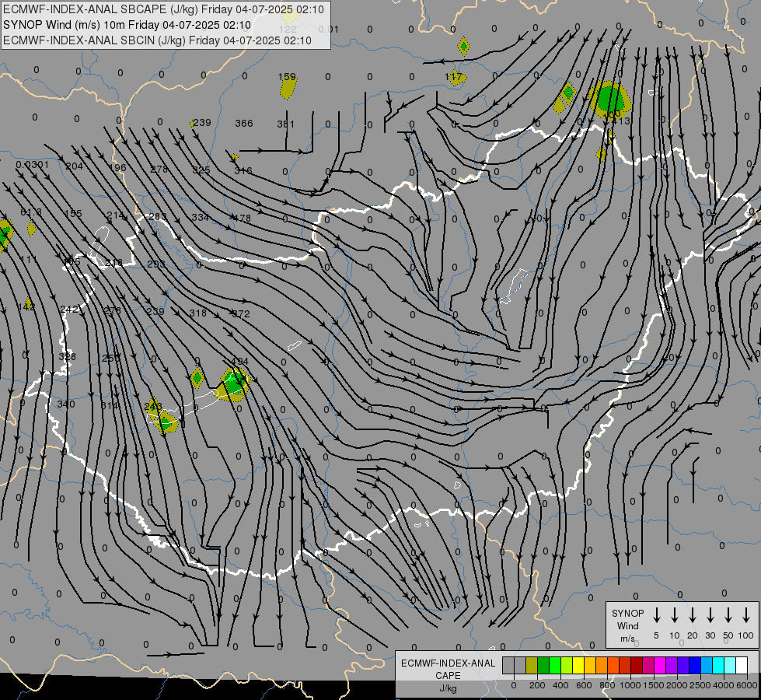Click the CAPE value 413 on map
761x700 pixels.
(x=622, y=121)
